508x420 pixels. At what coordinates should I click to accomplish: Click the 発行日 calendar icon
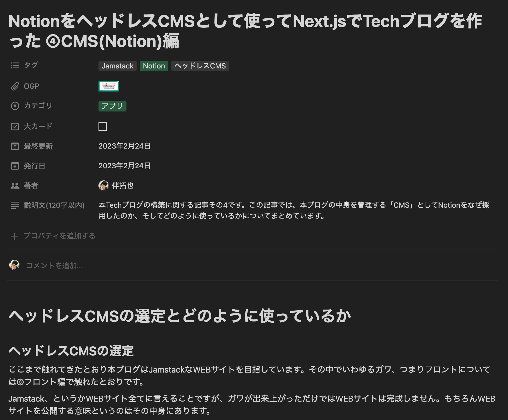point(15,166)
